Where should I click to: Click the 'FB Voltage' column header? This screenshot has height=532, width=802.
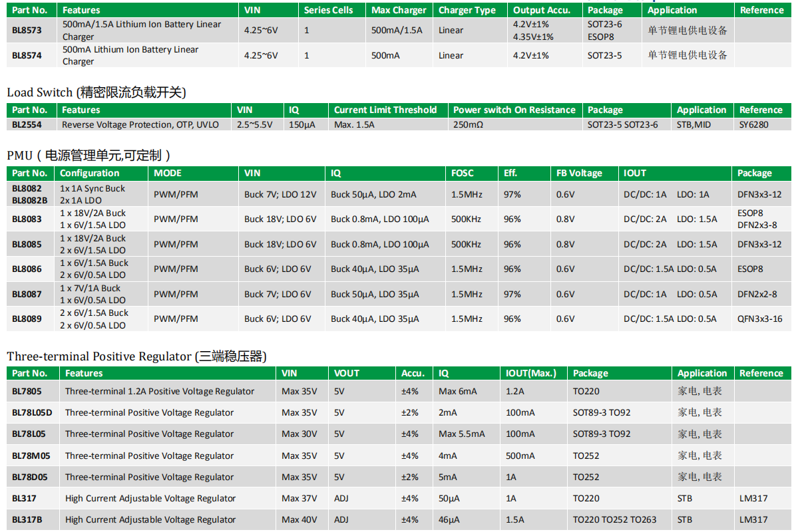pyautogui.click(x=579, y=173)
